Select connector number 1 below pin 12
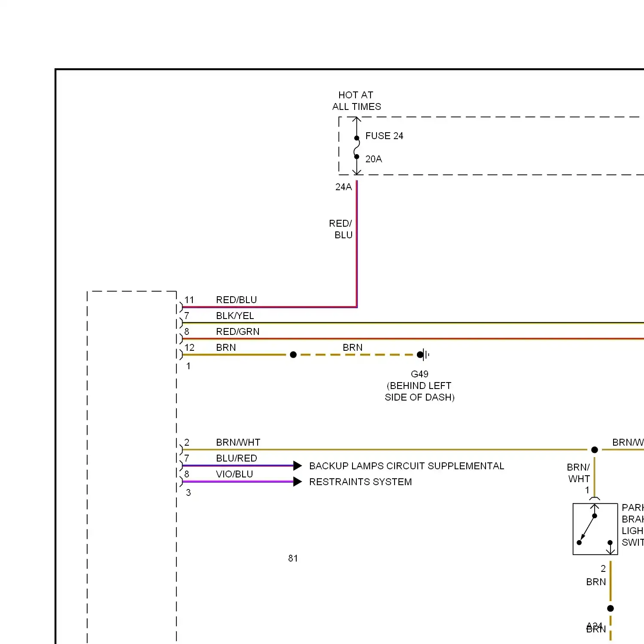This screenshot has height=644, width=644. [x=188, y=366]
